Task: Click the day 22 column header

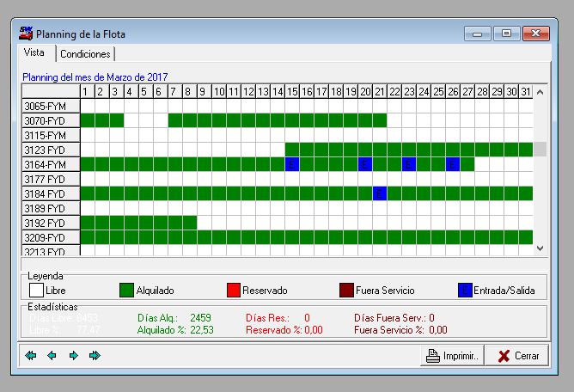Action: pos(394,92)
